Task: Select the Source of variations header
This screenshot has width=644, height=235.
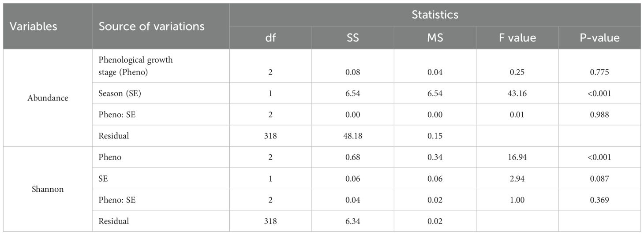Action: pos(151,26)
